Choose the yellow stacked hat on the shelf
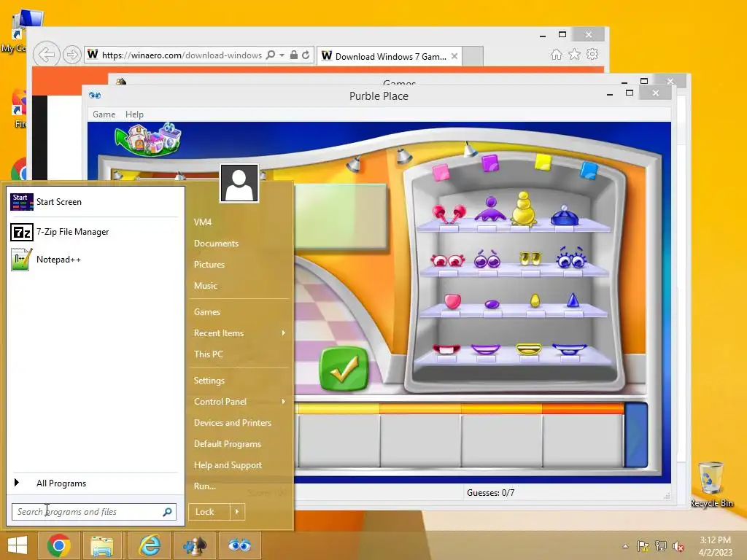The width and height of the screenshot is (747, 560). click(x=523, y=209)
